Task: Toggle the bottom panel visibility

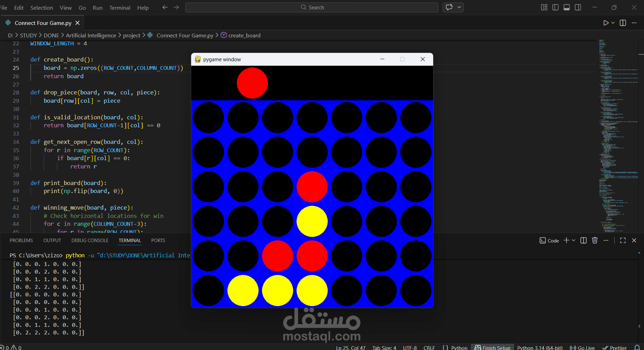Action: tap(567, 7)
